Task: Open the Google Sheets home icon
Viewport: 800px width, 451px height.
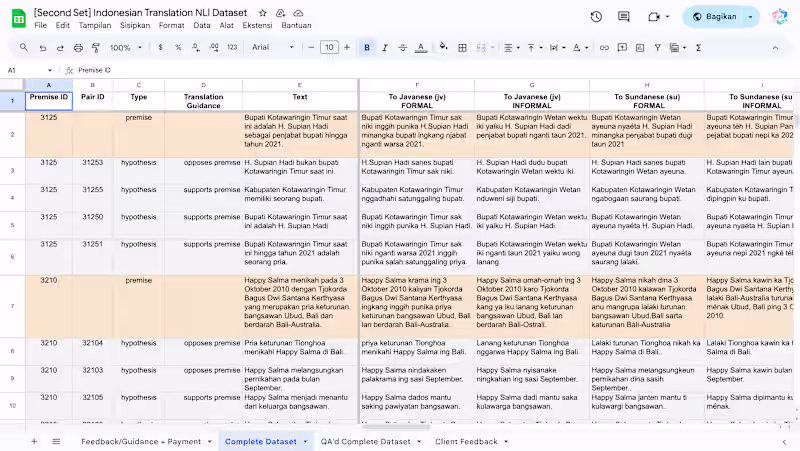Action: (19, 19)
